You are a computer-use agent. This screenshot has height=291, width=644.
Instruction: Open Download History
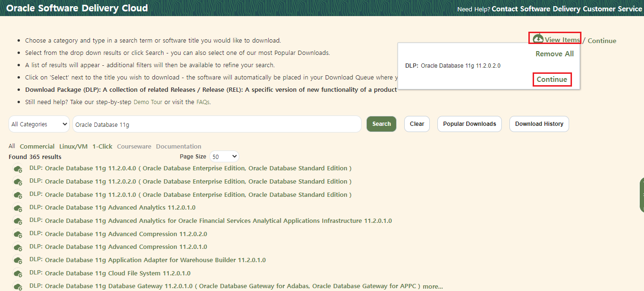tap(539, 124)
